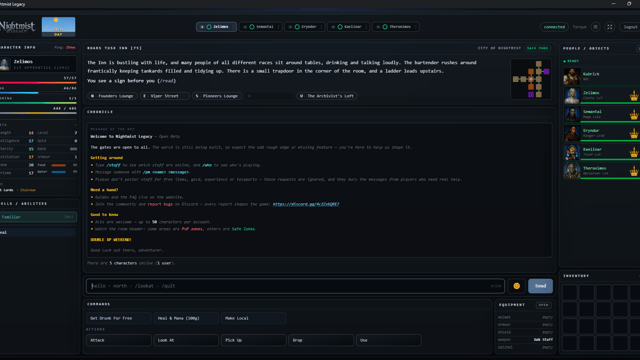Run the Heal & Mana (100g) command
This screenshot has width=640, height=360.
[x=186, y=318]
